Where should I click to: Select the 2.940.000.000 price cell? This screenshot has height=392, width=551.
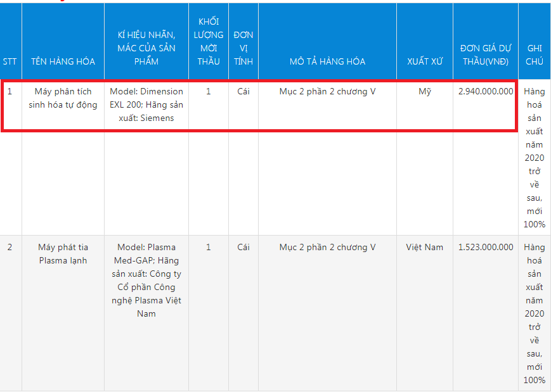click(x=486, y=91)
